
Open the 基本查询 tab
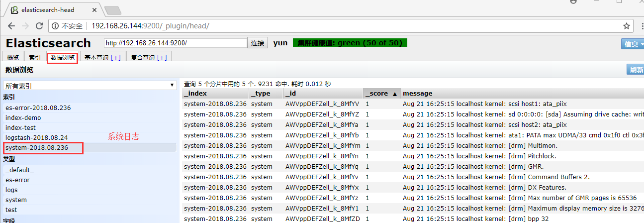pos(95,58)
